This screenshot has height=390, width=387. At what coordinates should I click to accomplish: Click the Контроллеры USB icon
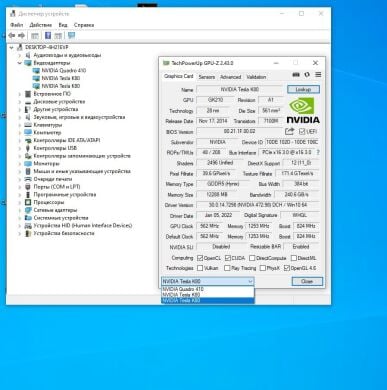point(28,148)
